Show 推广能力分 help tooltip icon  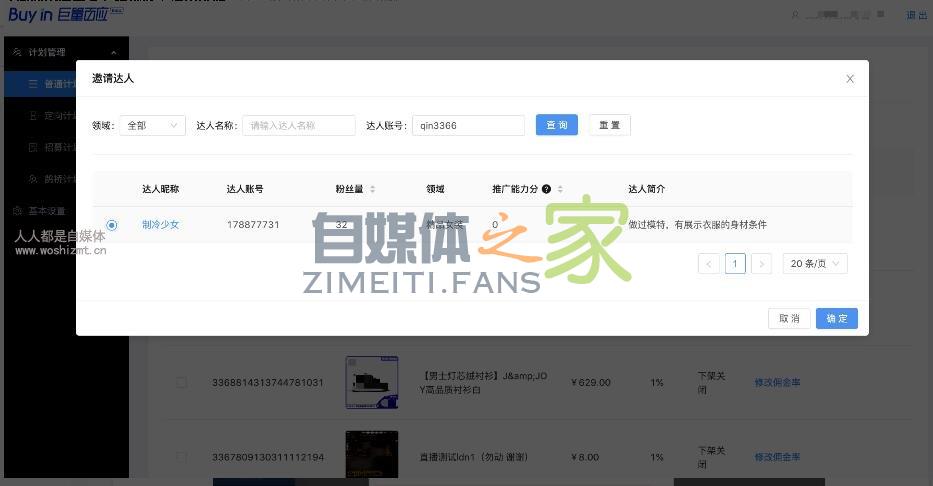pos(546,189)
